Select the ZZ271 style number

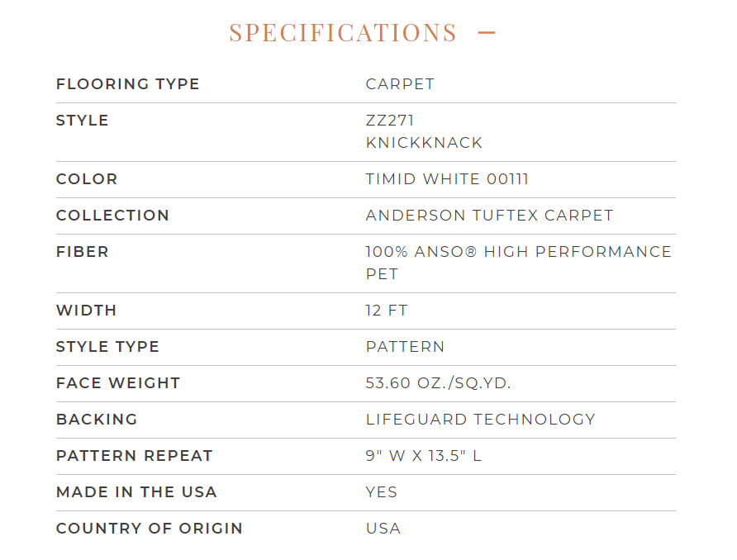click(390, 121)
